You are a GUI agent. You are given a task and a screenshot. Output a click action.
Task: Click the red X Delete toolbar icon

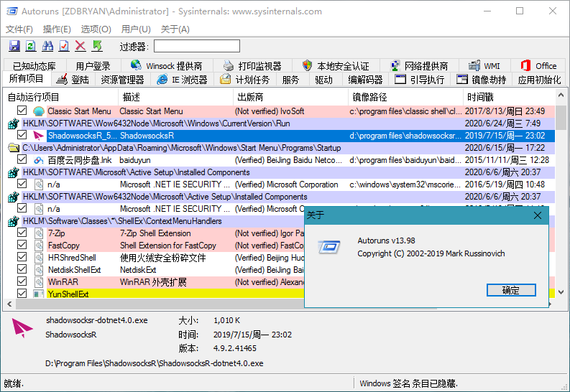(x=81, y=46)
